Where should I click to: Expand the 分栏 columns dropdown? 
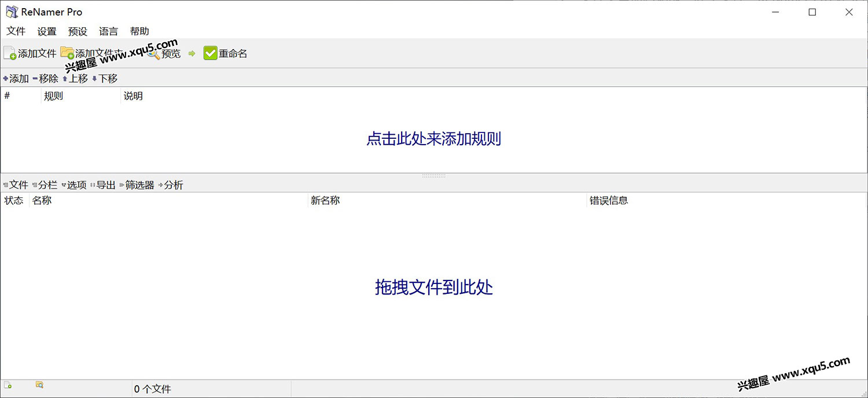pyautogui.click(x=45, y=185)
